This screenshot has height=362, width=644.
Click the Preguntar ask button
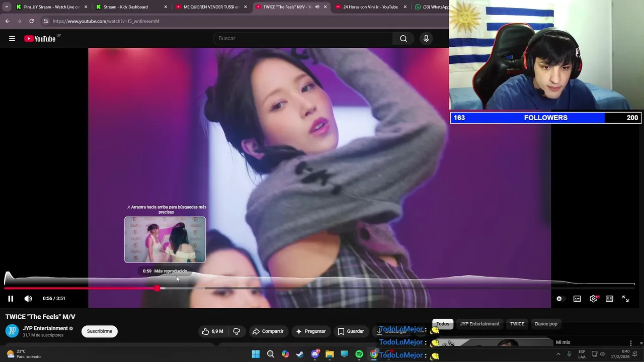tap(310, 331)
